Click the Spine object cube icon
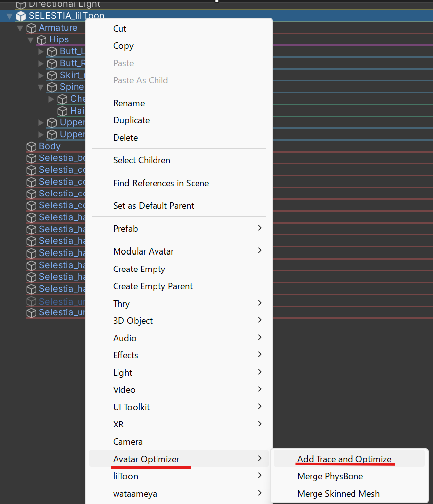The image size is (433, 504). 52,87
